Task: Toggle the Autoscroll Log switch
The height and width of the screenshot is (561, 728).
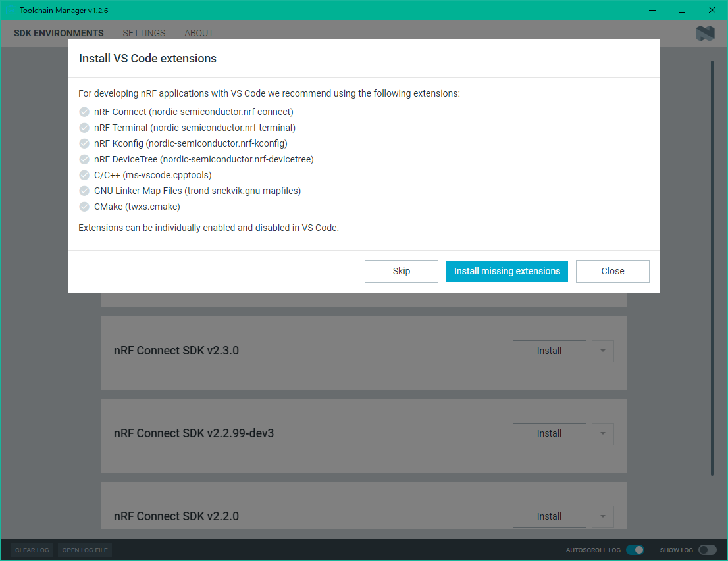Action: pos(635,550)
